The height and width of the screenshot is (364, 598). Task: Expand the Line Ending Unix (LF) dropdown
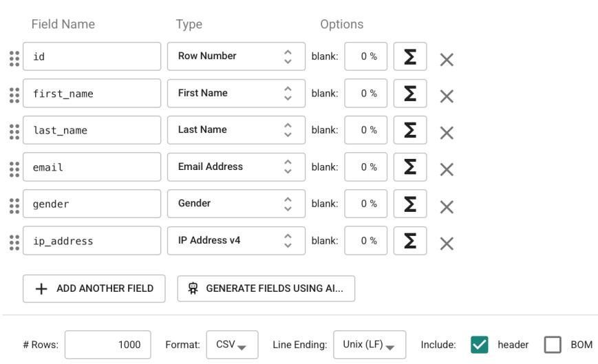tap(370, 345)
